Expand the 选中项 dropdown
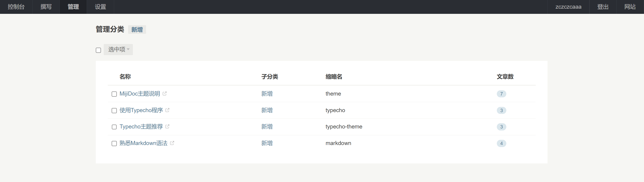 pos(118,49)
